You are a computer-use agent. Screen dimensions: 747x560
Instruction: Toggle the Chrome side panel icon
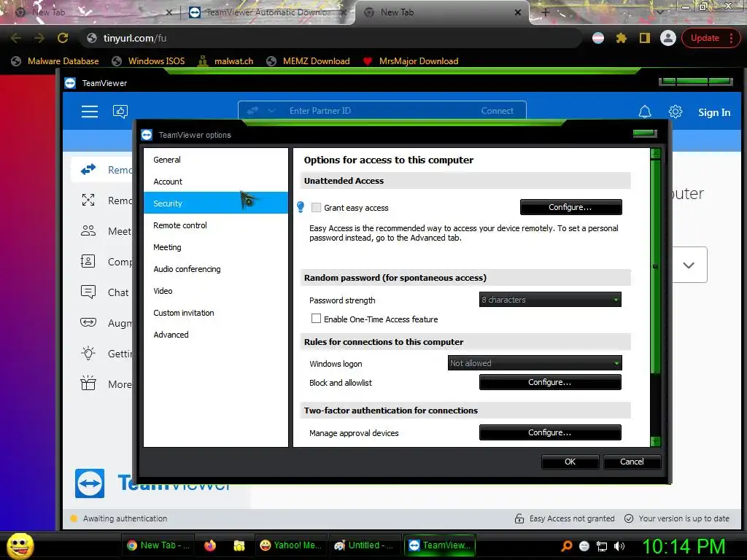point(645,38)
